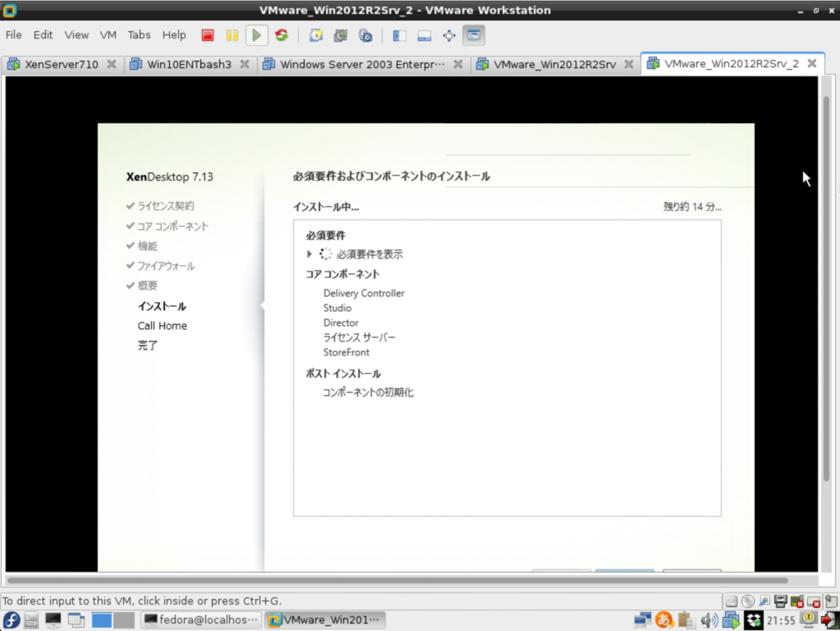
Task: Click the printer device status icon
Action: [x=781, y=601]
